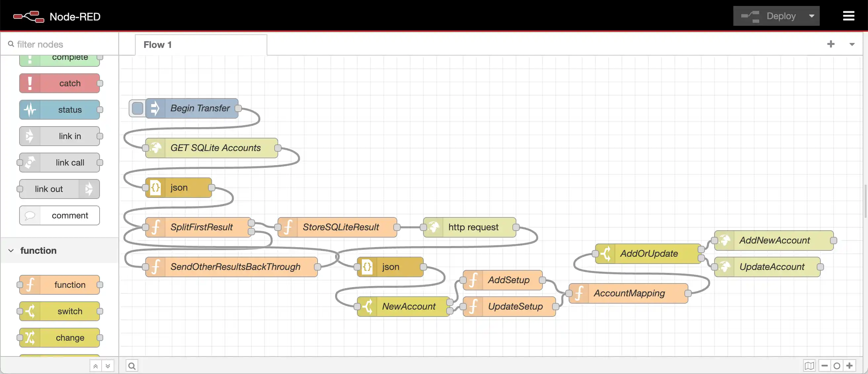
Task: Switch to the Flow 1 tab
Action: (x=157, y=44)
